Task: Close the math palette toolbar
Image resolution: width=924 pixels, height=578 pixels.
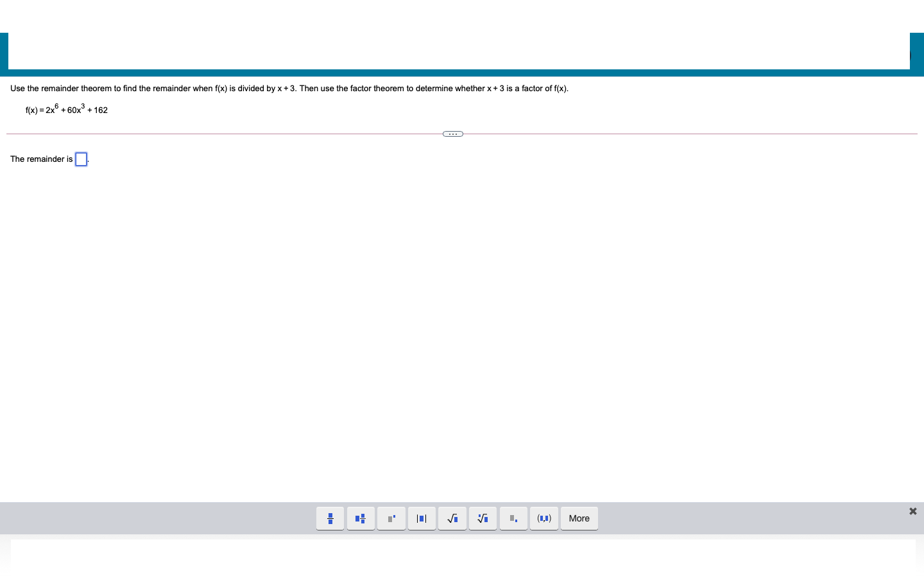Action: (x=913, y=511)
